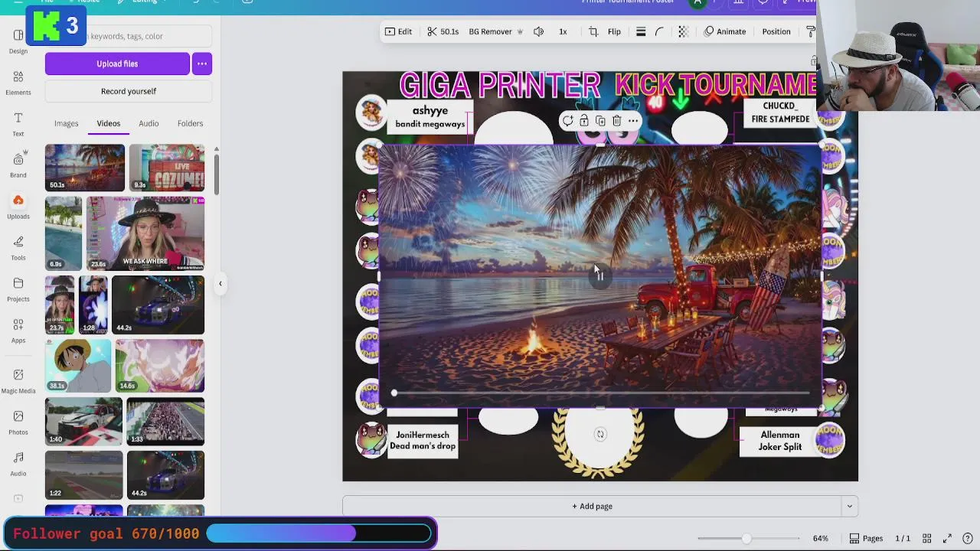Switch to the Videos tab
Screen dimensions: 980x551
point(109,123)
